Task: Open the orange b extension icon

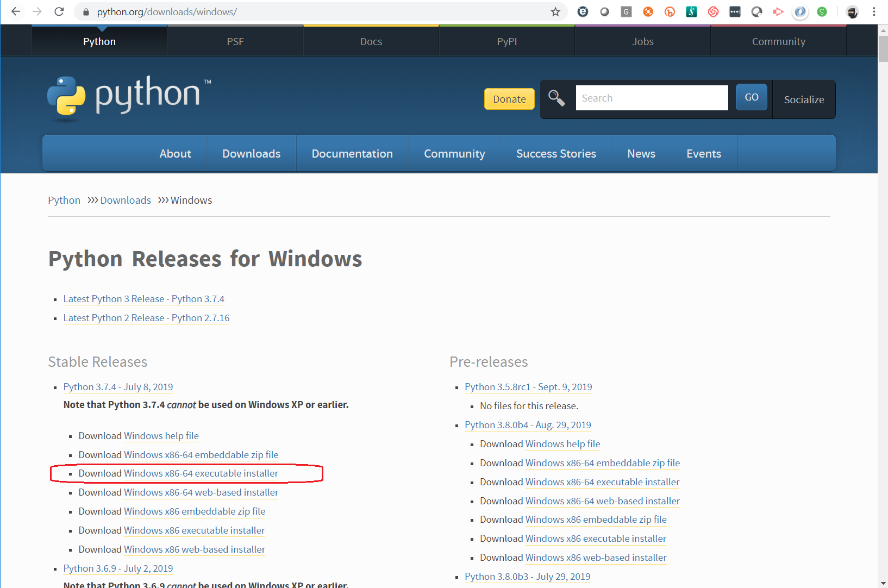Action: (670, 11)
